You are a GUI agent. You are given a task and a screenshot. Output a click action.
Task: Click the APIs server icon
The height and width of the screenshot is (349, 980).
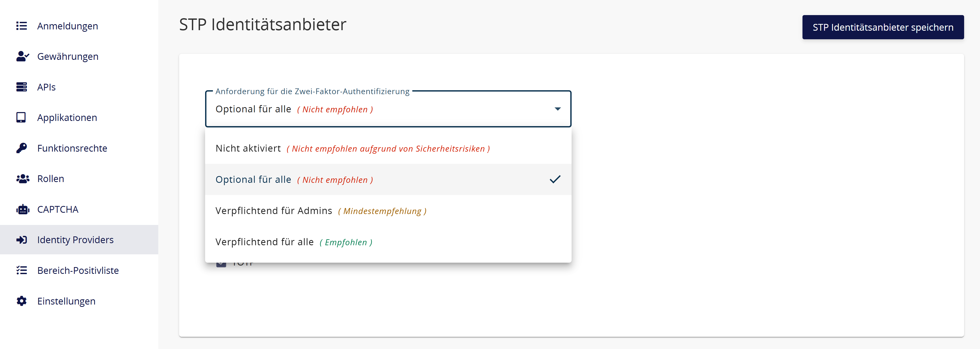pos(22,87)
